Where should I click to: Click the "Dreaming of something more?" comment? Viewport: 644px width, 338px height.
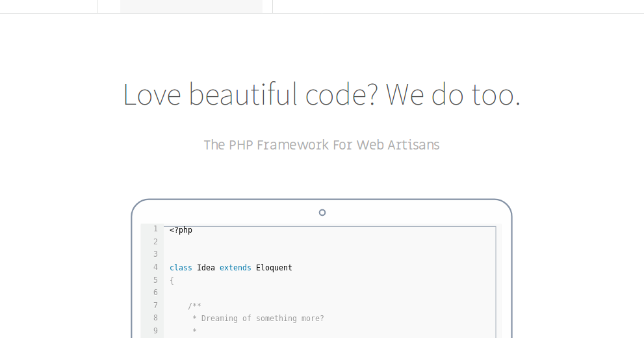(x=263, y=318)
